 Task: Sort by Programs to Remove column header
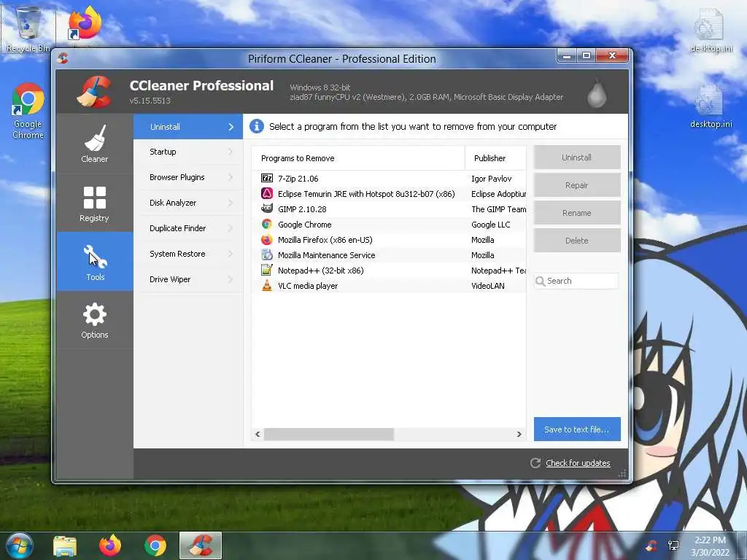pos(357,158)
